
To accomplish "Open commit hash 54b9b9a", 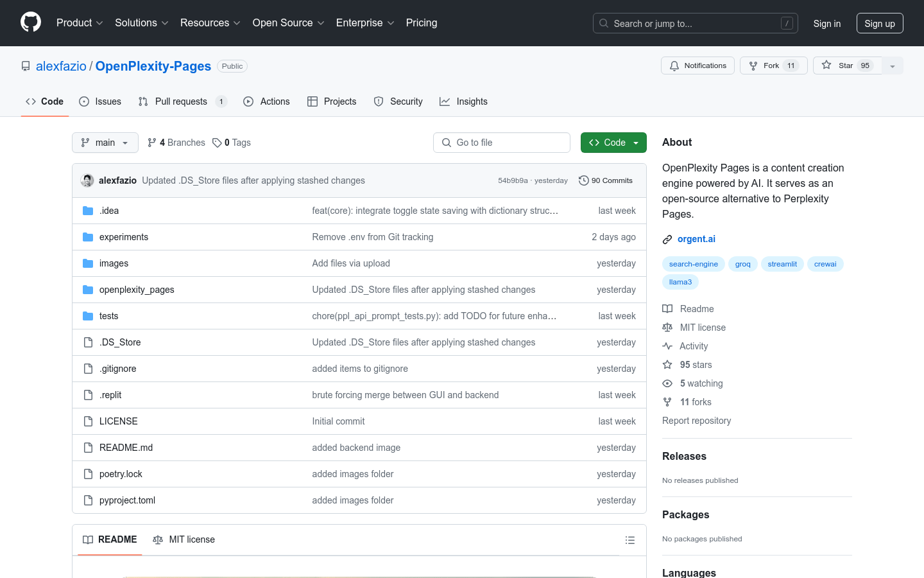I will [x=513, y=180].
